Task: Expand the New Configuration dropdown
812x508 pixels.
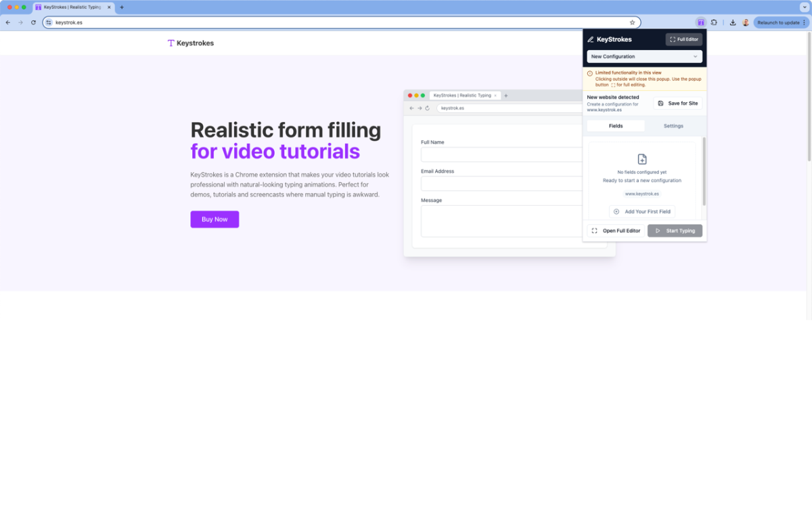Action: [644, 57]
